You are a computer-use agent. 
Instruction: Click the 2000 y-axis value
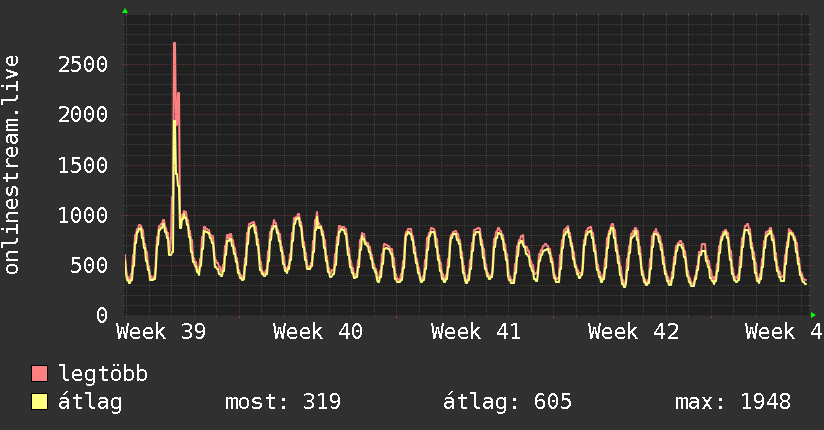pyautogui.click(x=83, y=115)
